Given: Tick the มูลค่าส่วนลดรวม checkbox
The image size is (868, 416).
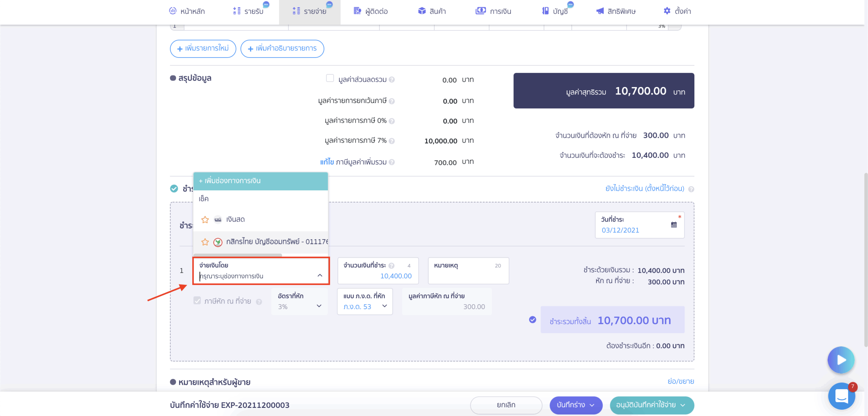Looking at the screenshot, I should 330,78.
